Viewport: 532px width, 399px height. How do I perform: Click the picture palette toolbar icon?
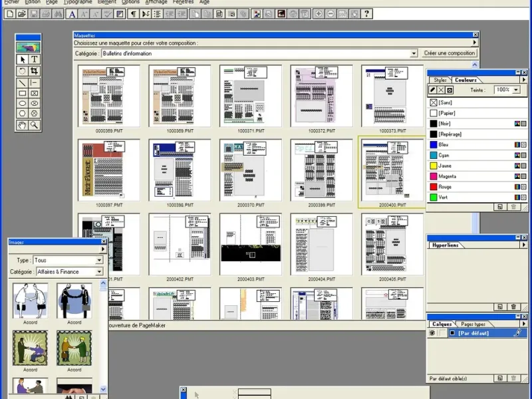coord(257,14)
